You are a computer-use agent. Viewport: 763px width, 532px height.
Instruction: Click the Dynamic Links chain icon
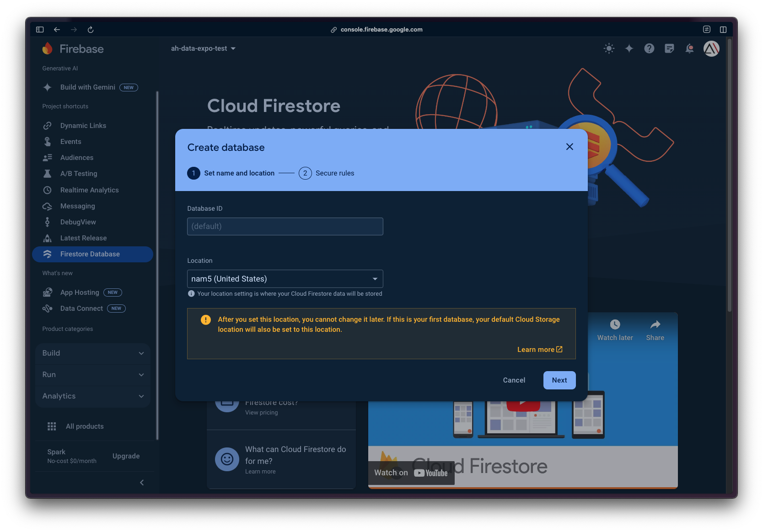pyautogui.click(x=47, y=126)
